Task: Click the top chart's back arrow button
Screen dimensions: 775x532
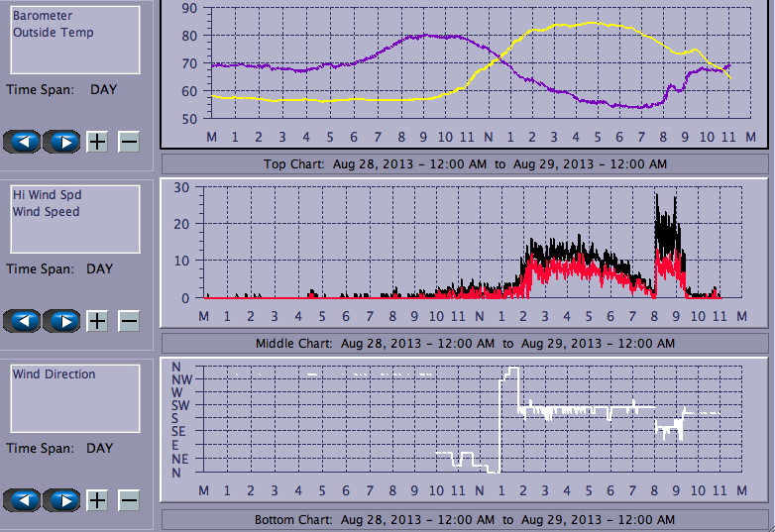Action: [23, 141]
